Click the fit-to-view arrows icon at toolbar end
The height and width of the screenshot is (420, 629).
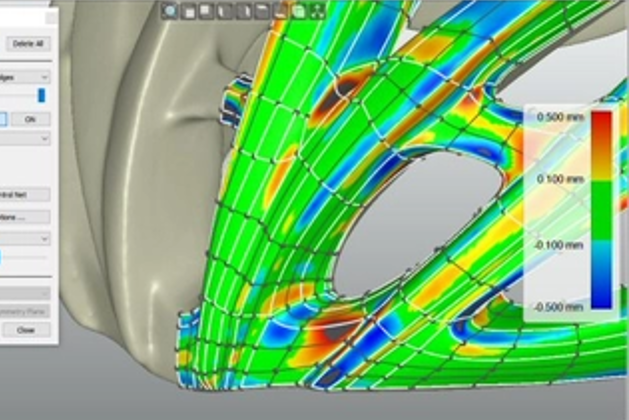[x=317, y=11]
